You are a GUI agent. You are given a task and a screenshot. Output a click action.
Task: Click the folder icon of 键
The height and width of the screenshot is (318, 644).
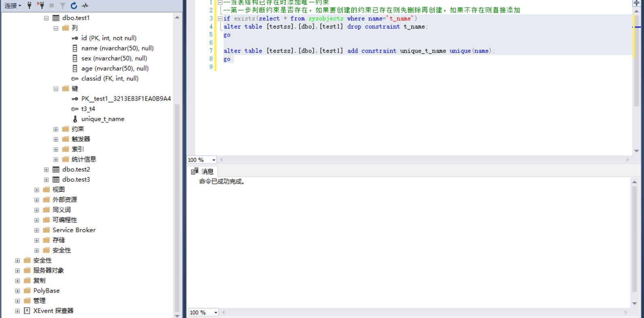(65, 88)
